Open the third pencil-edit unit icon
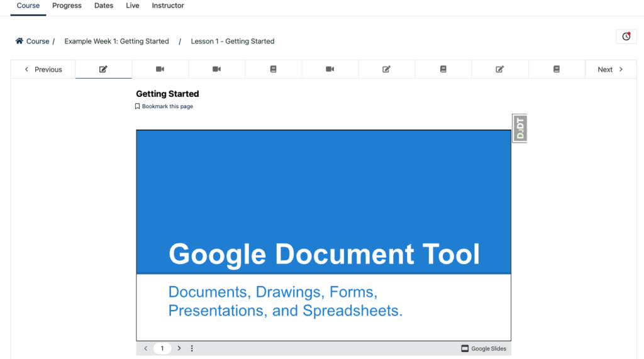 pyautogui.click(x=500, y=69)
